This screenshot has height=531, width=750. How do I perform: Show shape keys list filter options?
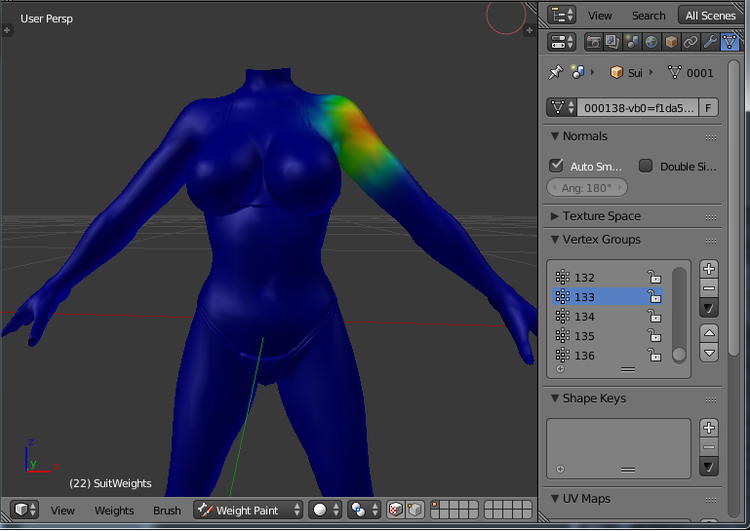click(561, 469)
